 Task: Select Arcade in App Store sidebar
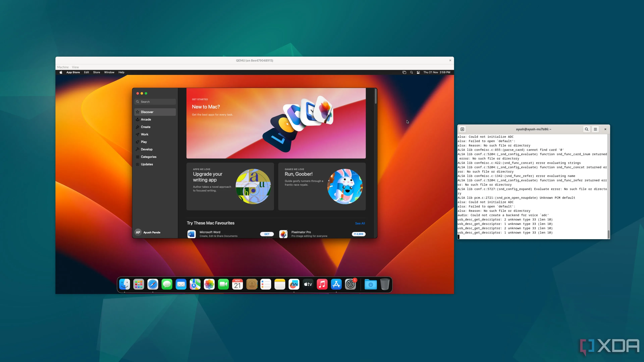(x=155, y=119)
